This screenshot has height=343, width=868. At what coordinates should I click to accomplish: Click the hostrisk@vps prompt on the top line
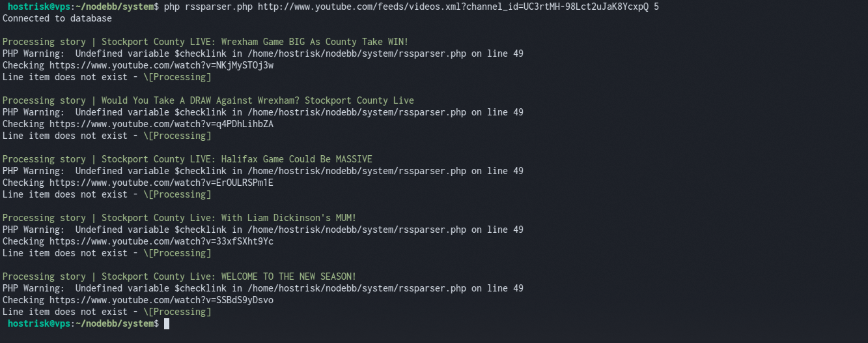(39, 7)
